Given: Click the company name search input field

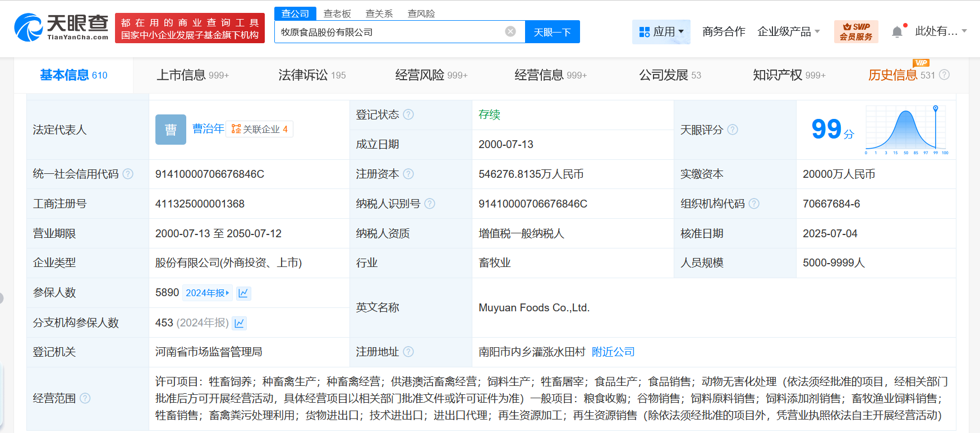Looking at the screenshot, I should pyautogui.click(x=390, y=32).
